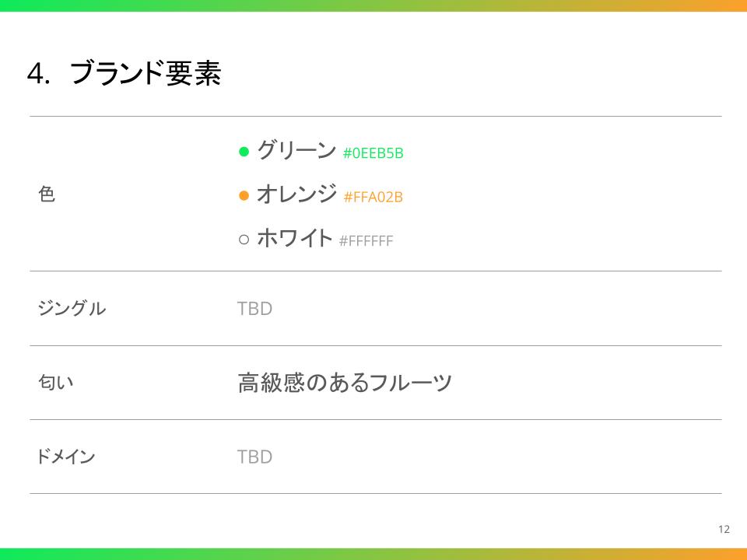Click the slide page number 12
The height and width of the screenshot is (560, 747).
tap(724, 530)
